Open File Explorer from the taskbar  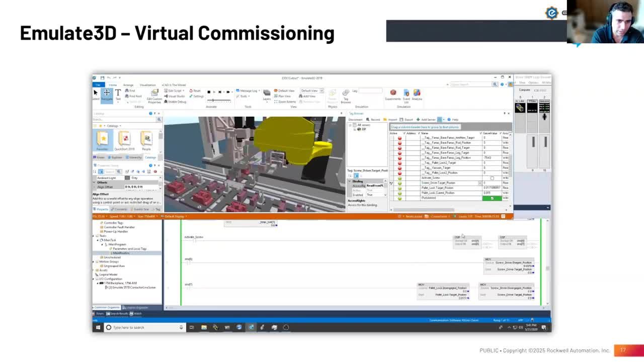(x=204, y=327)
